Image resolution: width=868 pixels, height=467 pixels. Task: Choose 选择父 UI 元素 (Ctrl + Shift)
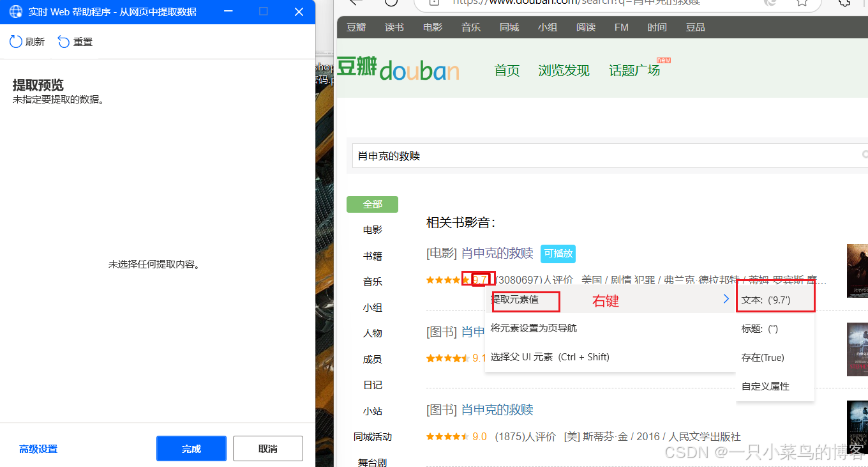click(x=610, y=356)
